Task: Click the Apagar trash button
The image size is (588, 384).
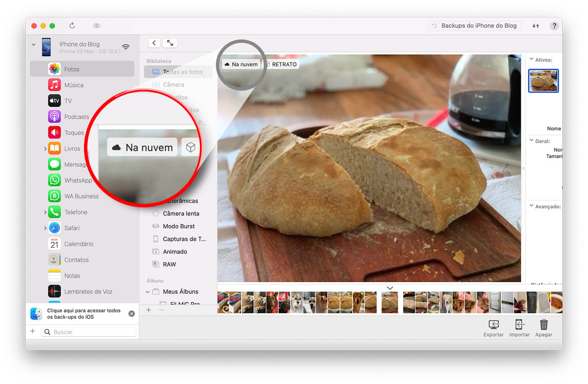Action: [544, 328]
